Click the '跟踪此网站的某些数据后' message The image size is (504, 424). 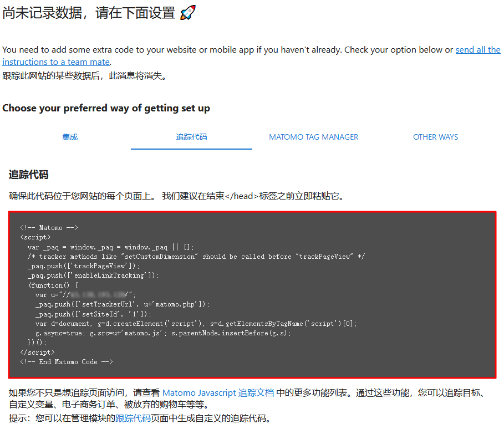[84, 76]
